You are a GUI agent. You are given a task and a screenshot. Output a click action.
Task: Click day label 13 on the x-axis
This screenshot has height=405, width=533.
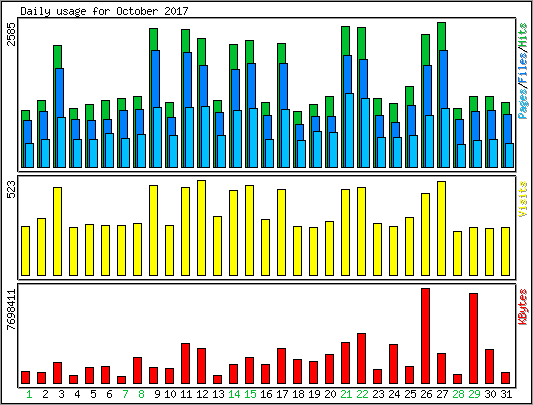(218, 394)
